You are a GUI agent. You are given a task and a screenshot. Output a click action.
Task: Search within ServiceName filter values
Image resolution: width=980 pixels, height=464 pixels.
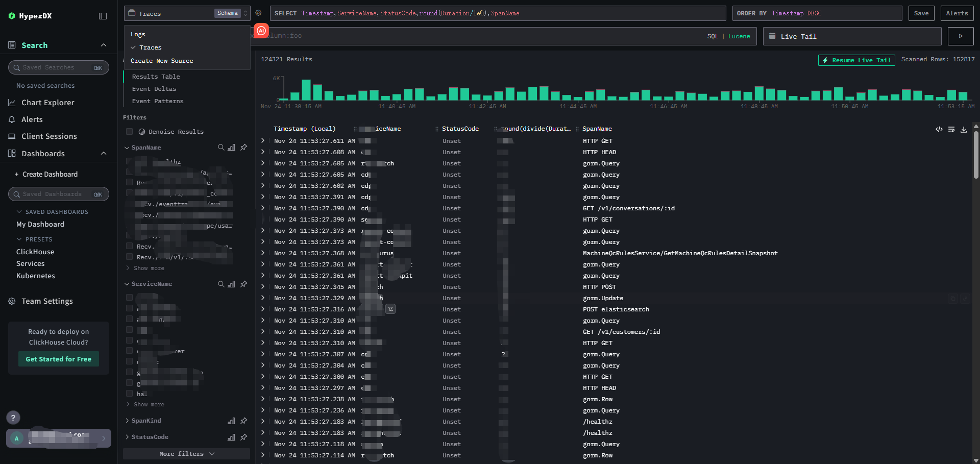tap(221, 284)
